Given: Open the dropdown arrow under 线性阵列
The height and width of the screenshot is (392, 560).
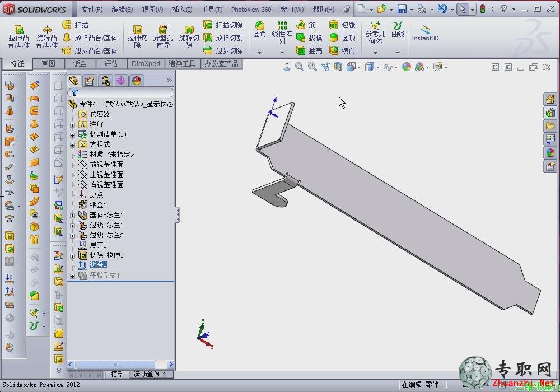Looking at the screenshot, I should [x=282, y=53].
